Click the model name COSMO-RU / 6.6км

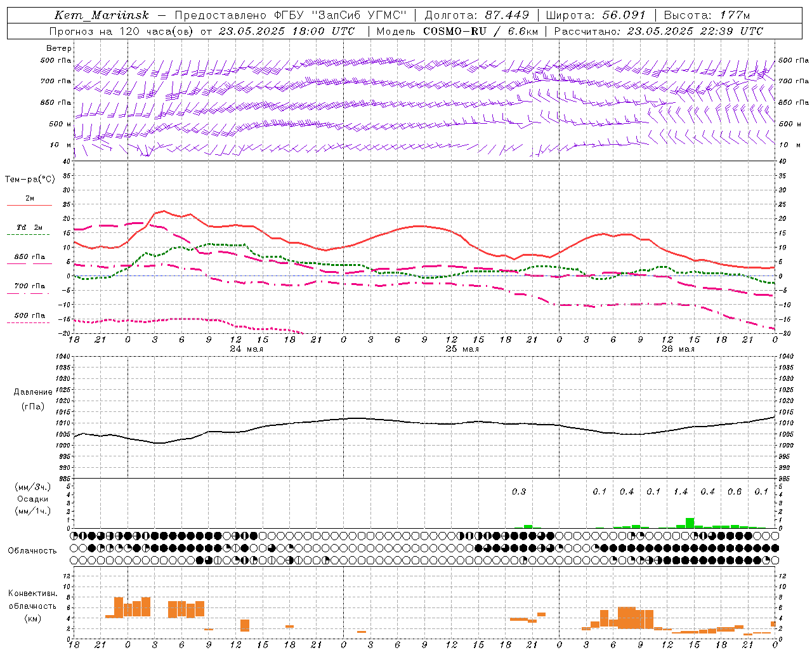(481, 30)
